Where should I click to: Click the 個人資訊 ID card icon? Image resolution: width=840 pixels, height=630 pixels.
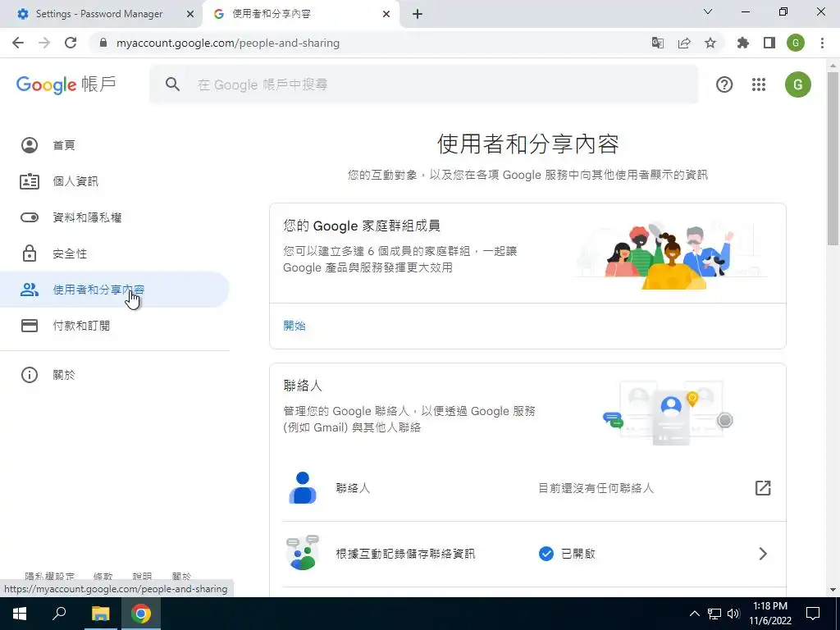coord(30,181)
